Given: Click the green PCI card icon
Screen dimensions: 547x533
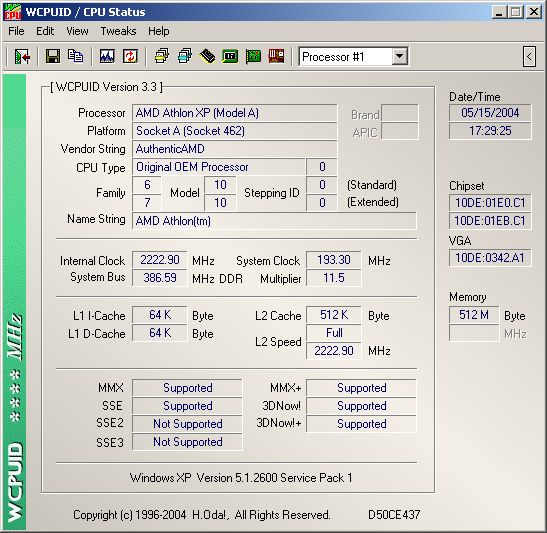Looking at the screenshot, I should coord(253,56).
